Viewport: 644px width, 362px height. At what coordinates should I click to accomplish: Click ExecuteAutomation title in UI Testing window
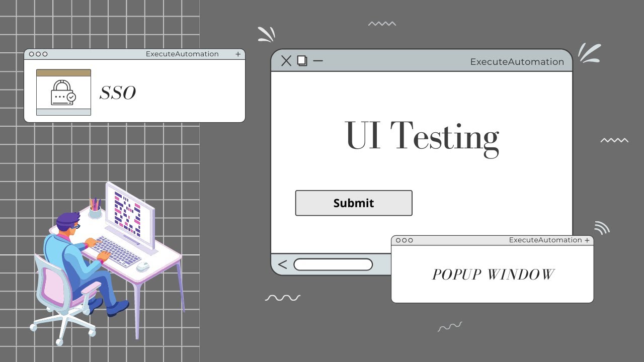517,62
